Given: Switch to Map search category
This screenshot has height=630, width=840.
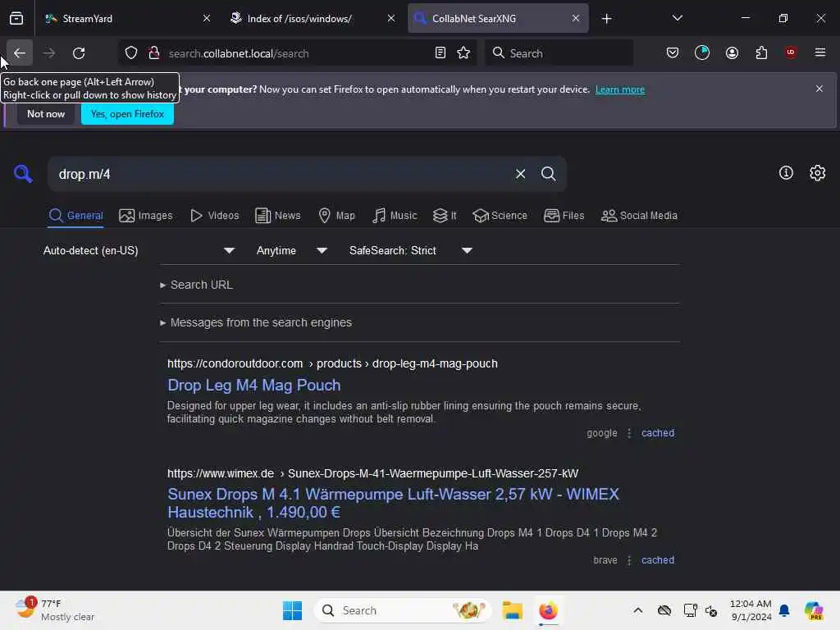Looking at the screenshot, I should pos(336,216).
